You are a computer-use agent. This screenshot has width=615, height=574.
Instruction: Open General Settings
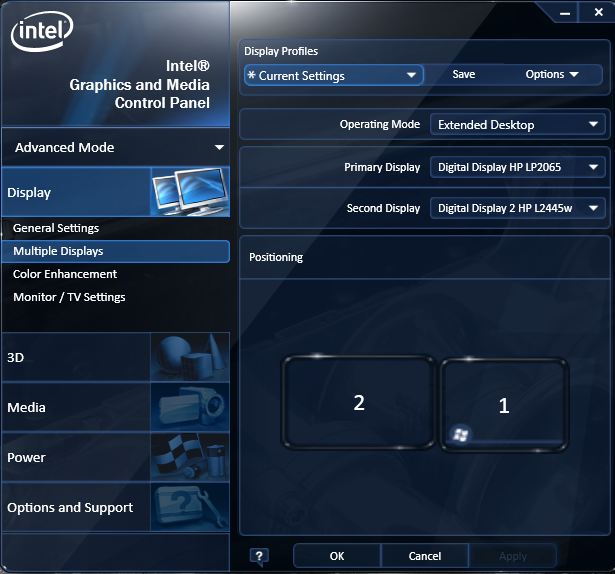(56, 228)
